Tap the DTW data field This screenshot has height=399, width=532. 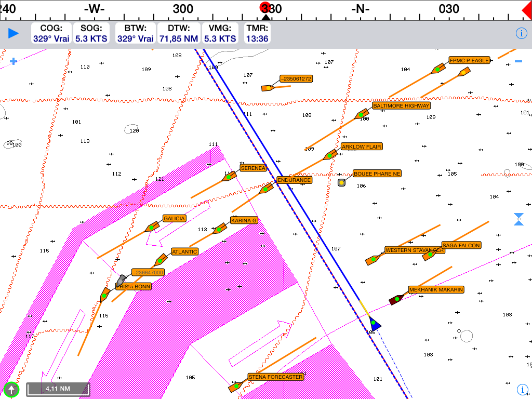click(x=179, y=33)
